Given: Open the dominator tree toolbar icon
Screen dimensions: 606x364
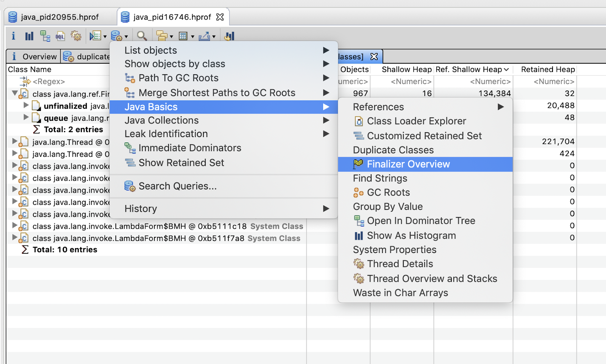Looking at the screenshot, I should click(45, 36).
